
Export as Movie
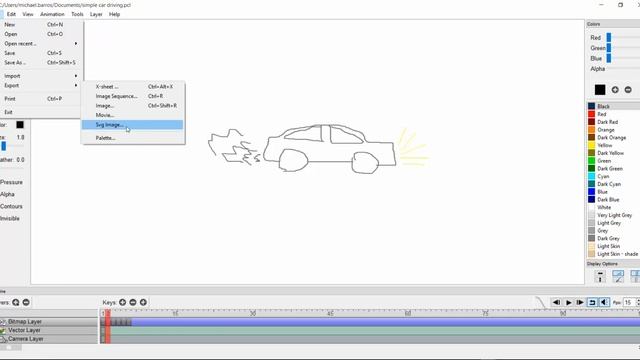133,115
